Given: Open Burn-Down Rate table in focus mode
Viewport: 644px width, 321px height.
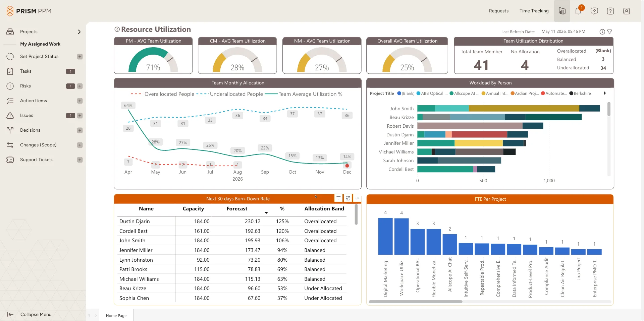Looking at the screenshot, I should point(348,198).
